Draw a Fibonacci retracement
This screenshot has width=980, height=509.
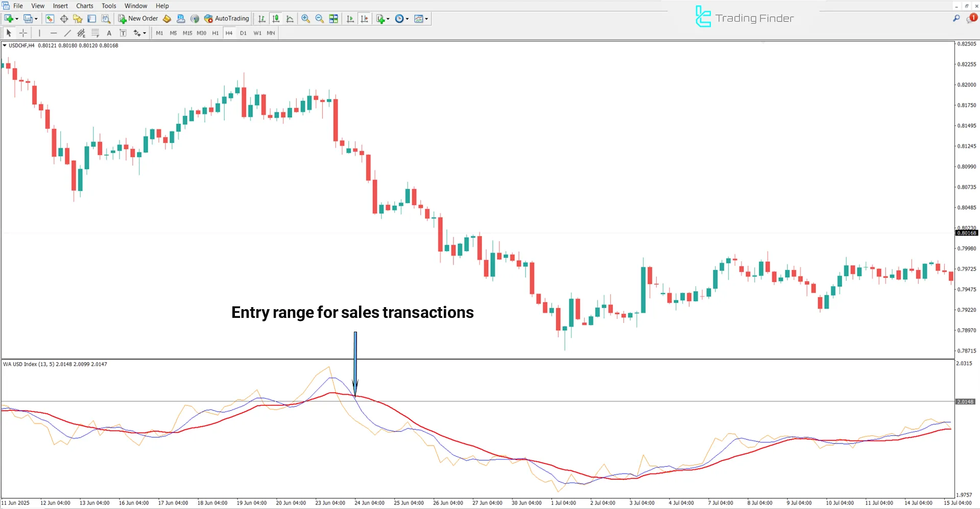[95, 33]
